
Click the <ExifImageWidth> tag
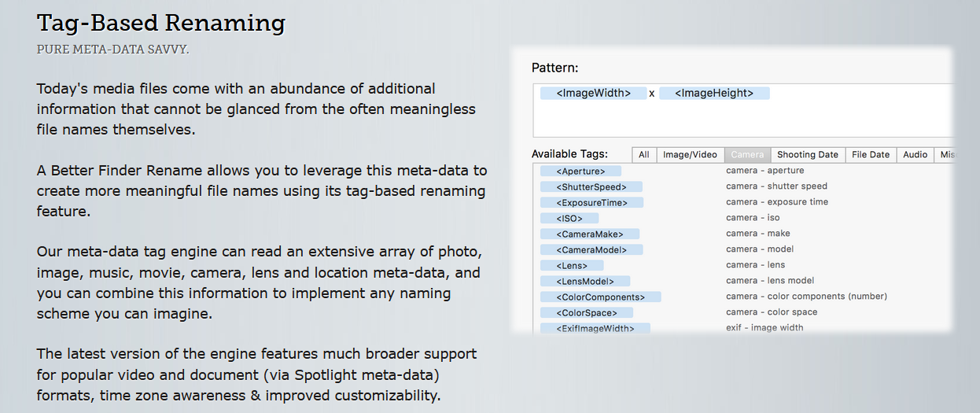click(595, 328)
